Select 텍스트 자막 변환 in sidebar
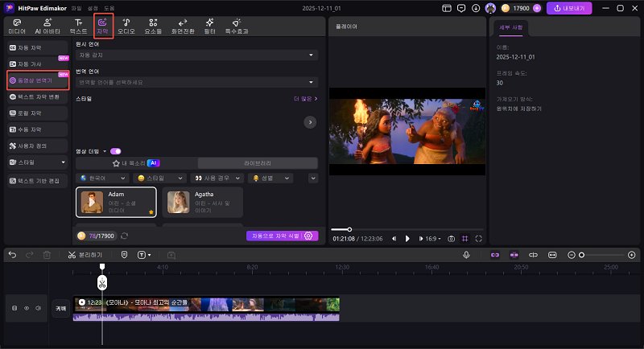This screenshot has width=644, height=349. [37, 96]
